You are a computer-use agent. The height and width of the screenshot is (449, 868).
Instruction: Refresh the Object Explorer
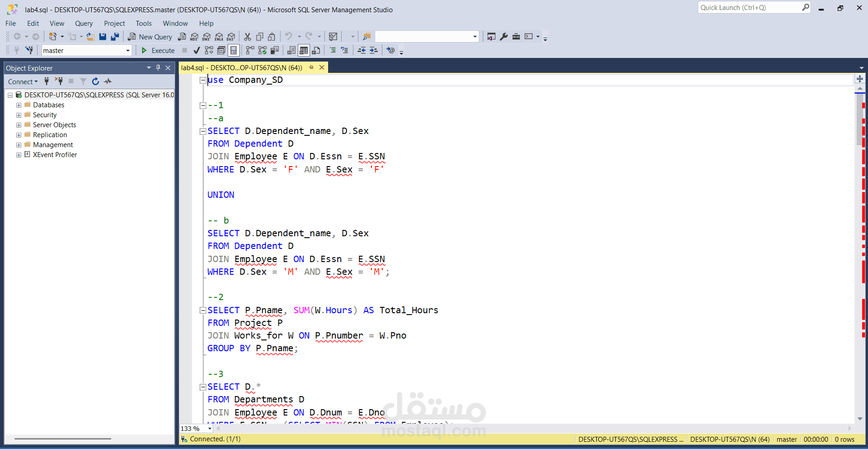[95, 81]
